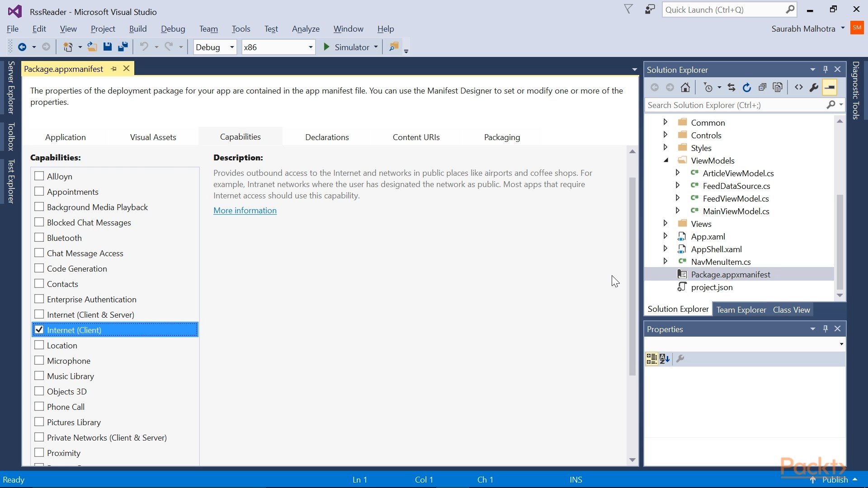The image size is (868, 488).
Task: Expand the Views folder node
Action: pos(665,223)
